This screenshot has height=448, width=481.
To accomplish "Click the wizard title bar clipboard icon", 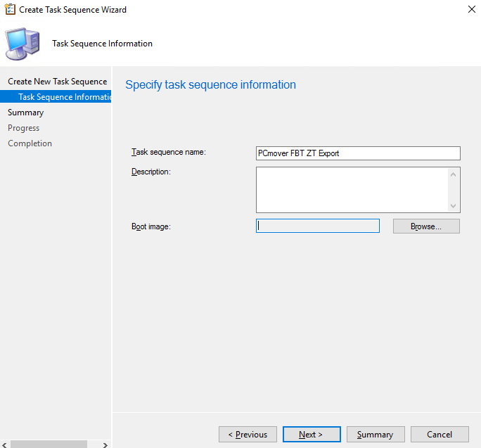I will point(10,9).
